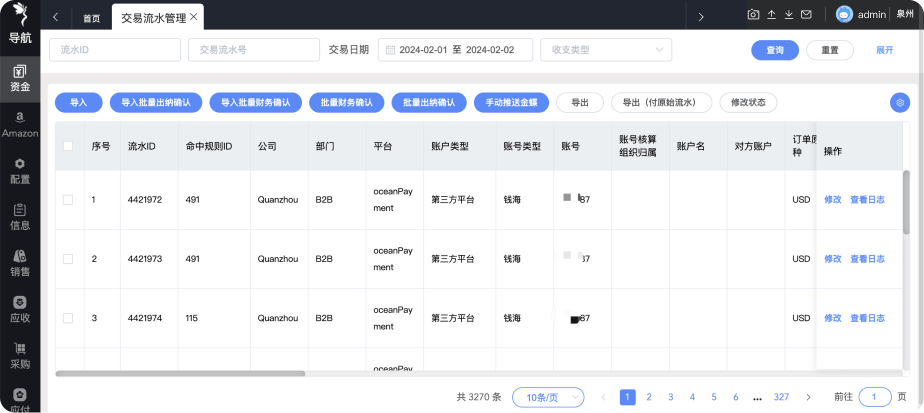Viewport: 924px width, 413px height.
Task: Open the 销售 sales sidebar module
Action: point(20,262)
